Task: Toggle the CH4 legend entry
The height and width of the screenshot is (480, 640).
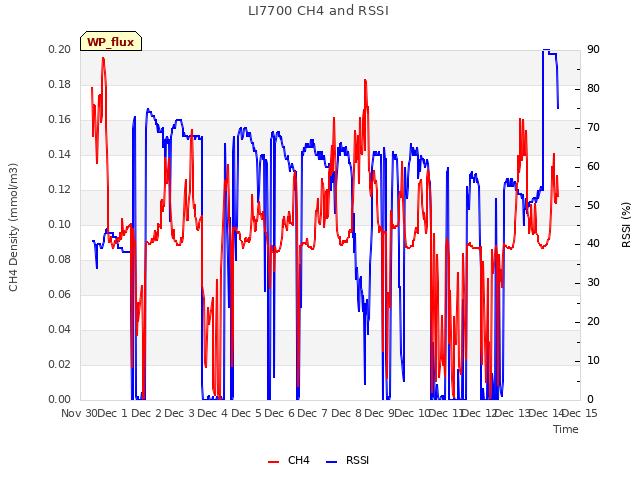Action: coord(289,460)
